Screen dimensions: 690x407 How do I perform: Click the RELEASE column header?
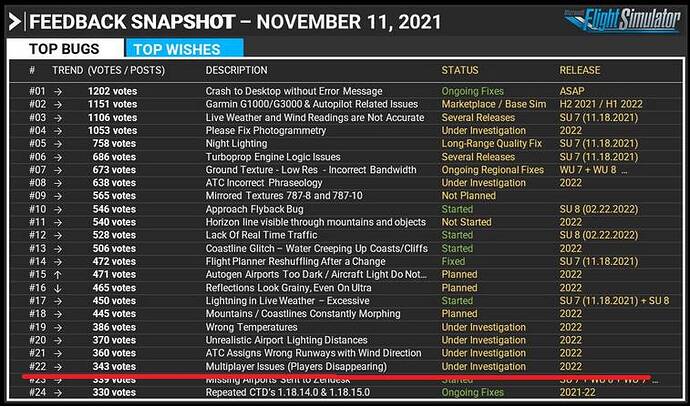point(580,70)
